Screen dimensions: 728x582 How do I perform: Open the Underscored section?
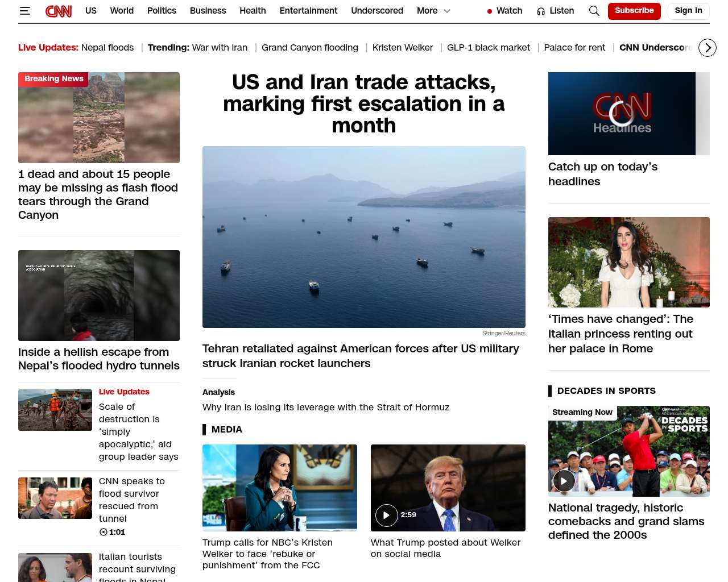pos(377,11)
